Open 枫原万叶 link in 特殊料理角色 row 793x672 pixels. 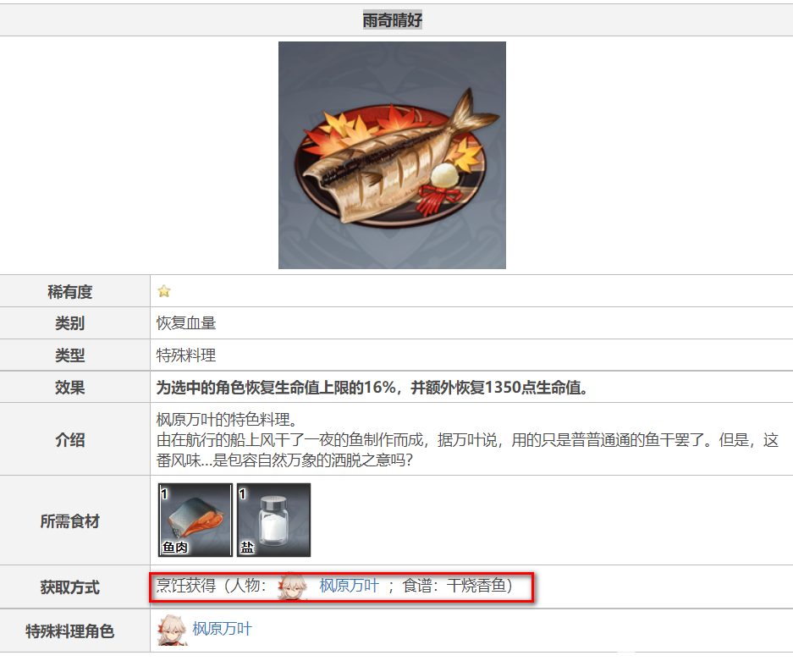click(222, 629)
